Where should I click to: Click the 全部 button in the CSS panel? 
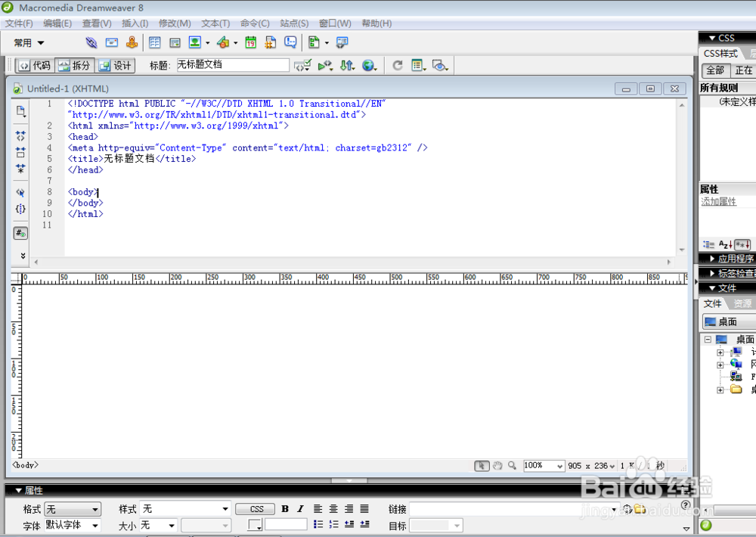[715, 70]
